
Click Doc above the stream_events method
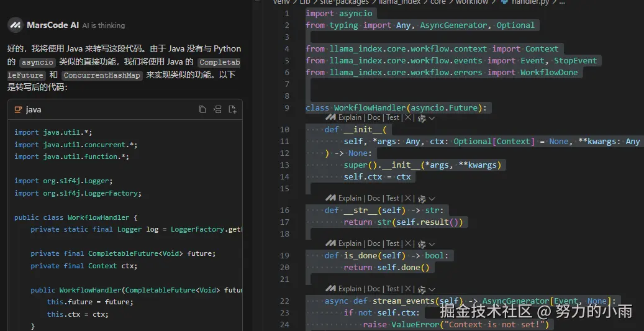pyautogui.click(x=374, y=289)
